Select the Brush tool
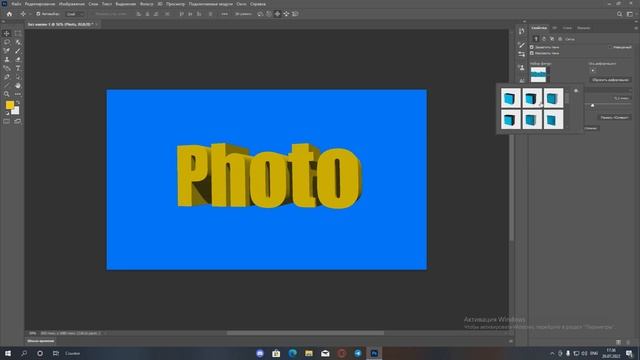This screenshot has width=640, height=360. (18, 51)
